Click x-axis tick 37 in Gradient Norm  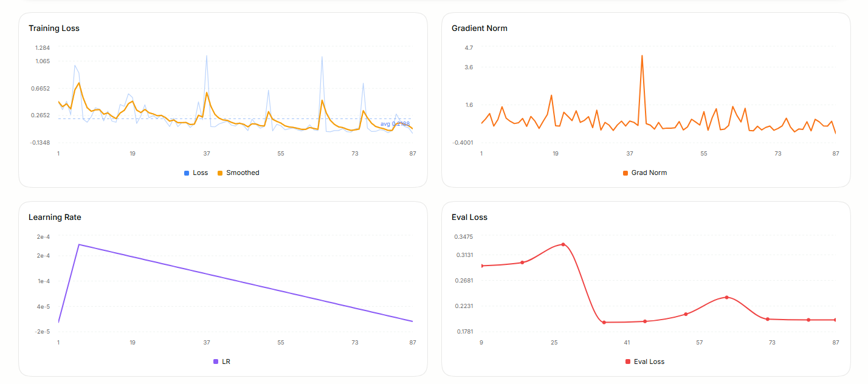(x=630, y=154)
